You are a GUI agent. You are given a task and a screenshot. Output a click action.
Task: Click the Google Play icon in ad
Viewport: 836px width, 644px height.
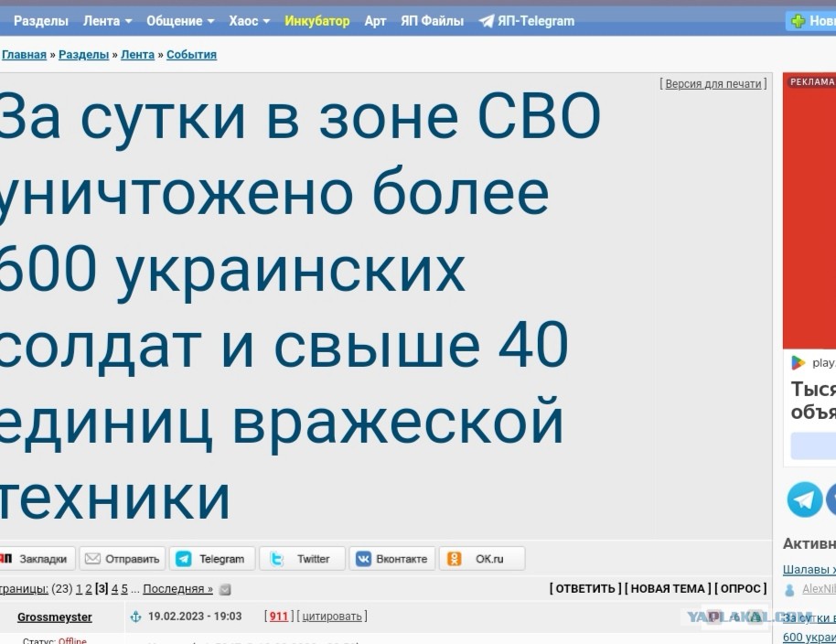click(798, 362)
